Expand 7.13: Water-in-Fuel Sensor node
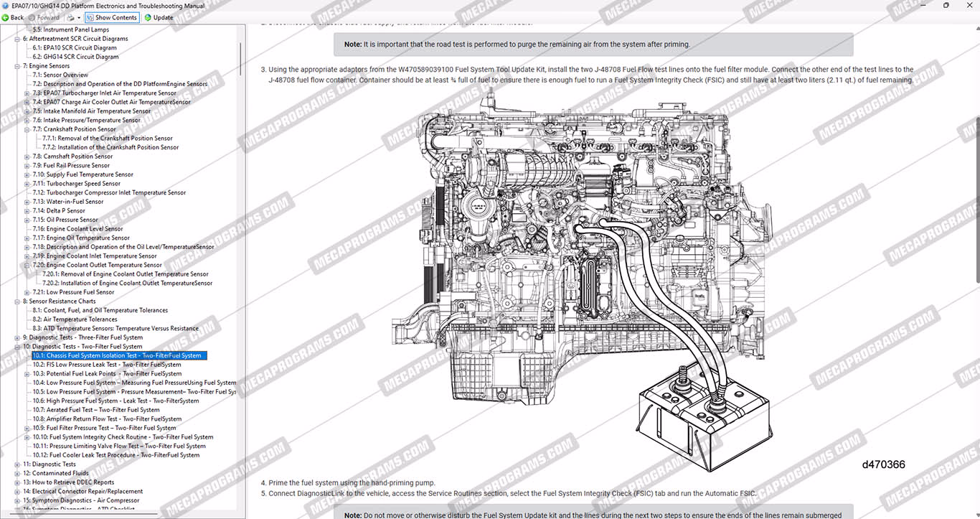The image size is (980, 519). 27,202
